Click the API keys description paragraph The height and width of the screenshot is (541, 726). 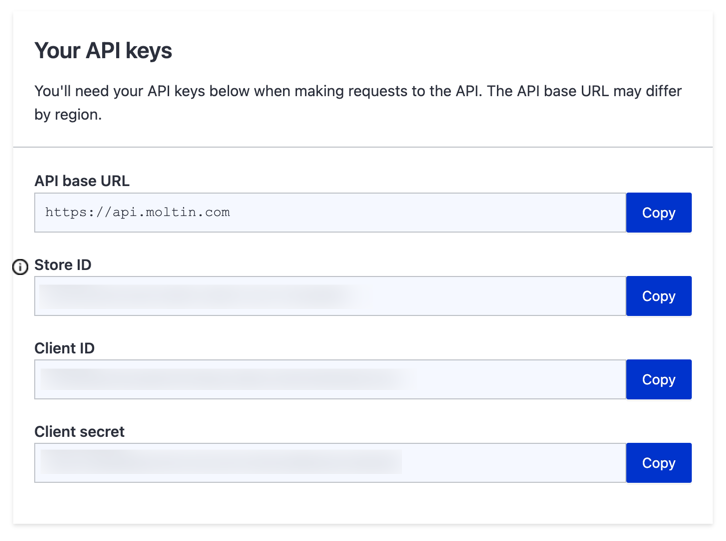(358, 102)
